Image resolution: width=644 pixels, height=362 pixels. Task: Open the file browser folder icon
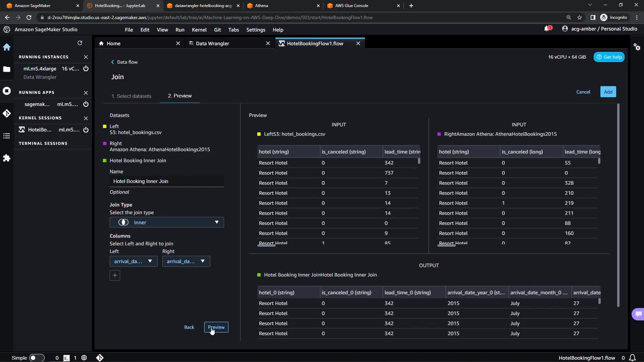pos(7,69)
